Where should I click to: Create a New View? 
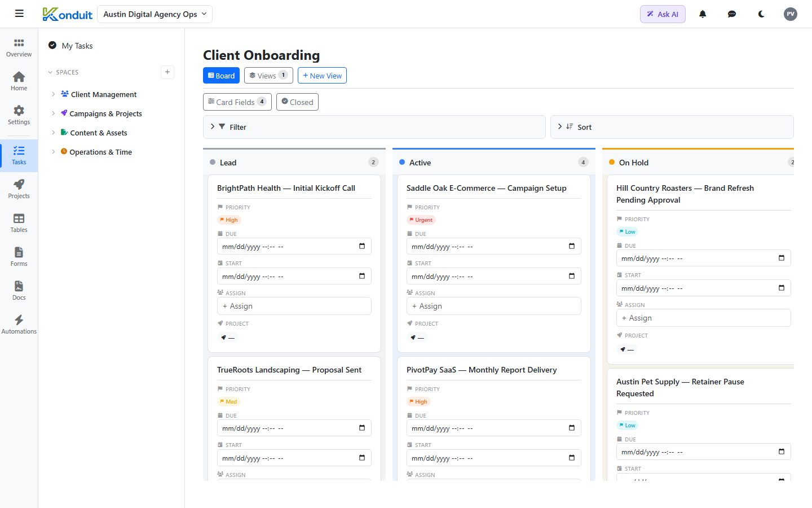[322, 76]
